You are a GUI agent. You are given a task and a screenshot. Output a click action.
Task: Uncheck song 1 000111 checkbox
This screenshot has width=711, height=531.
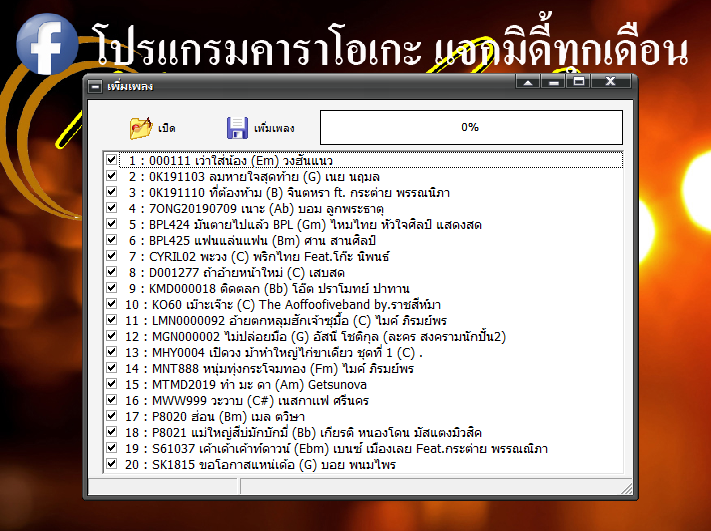pos(111,160)
